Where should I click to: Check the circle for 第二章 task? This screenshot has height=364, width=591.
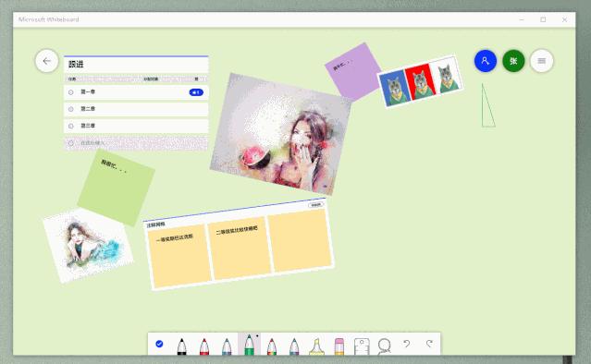pyautogui.click(x=71, y=109)
